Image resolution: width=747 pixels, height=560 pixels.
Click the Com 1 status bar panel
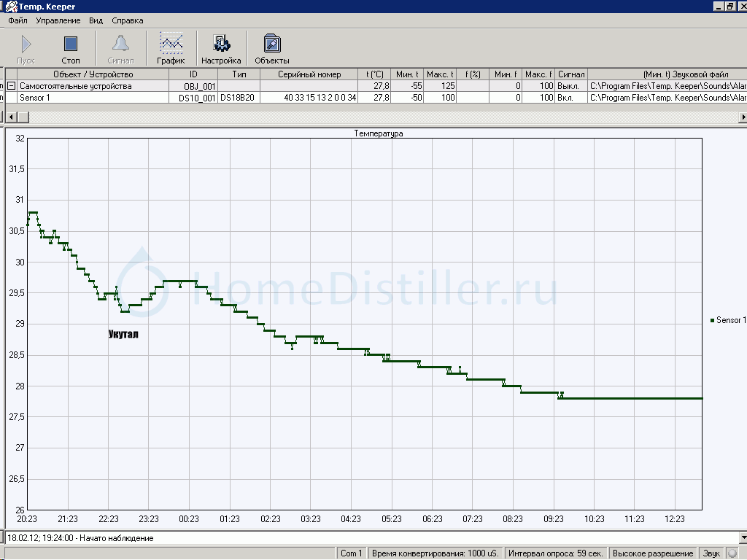click(x=351, y=553)
